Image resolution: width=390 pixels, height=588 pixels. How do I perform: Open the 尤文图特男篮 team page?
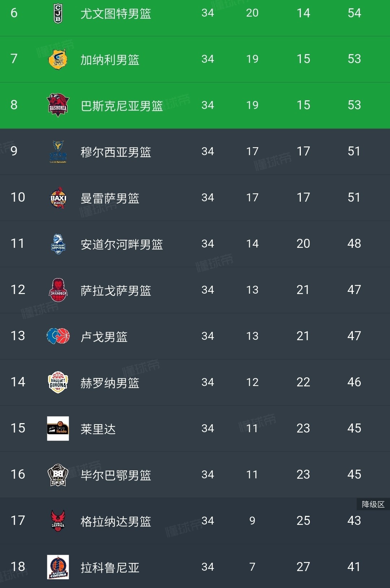tap(116, 14)
